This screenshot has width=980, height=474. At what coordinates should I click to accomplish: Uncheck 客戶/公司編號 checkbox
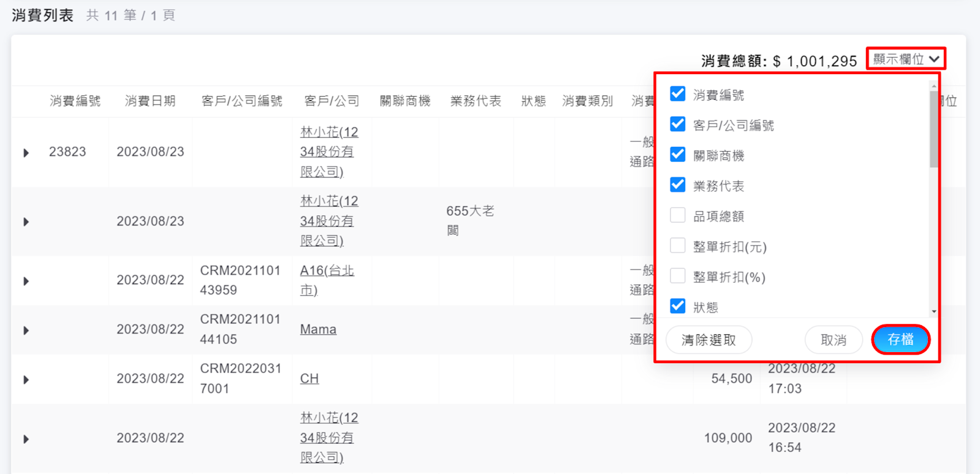click(677, 124)
